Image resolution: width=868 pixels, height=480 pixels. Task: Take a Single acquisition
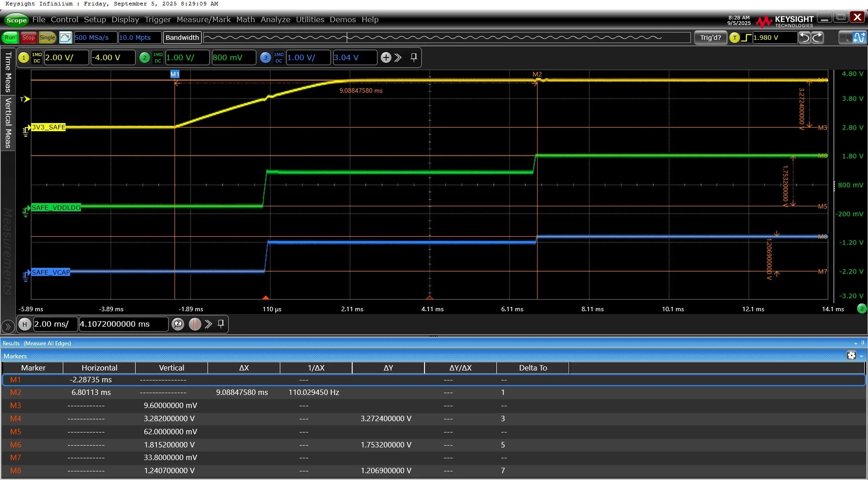pyautogui.click(x=47, y=38)
